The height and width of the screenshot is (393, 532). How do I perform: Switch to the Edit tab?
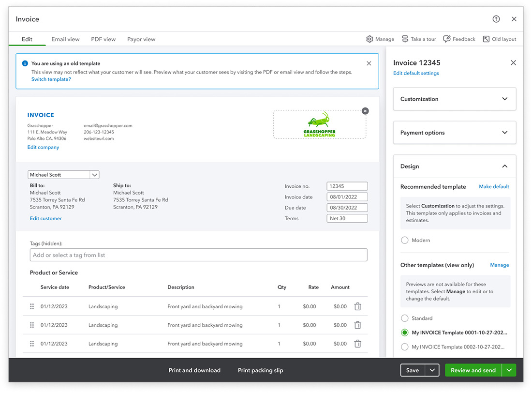click(x=27, y=39)
